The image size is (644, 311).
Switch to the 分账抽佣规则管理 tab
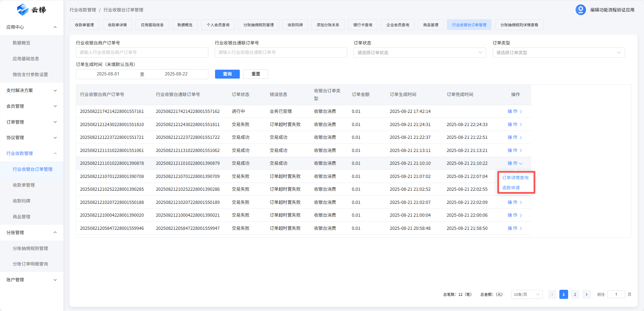pos(258,25)
